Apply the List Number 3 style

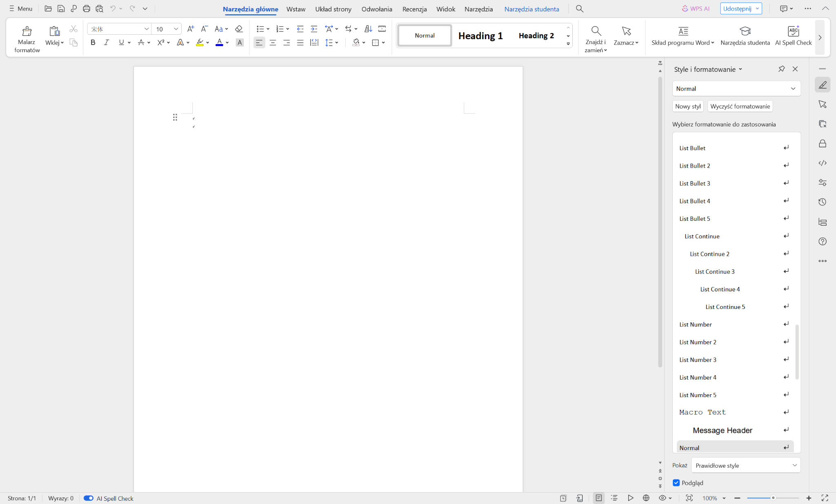click(x=698, y=360)
